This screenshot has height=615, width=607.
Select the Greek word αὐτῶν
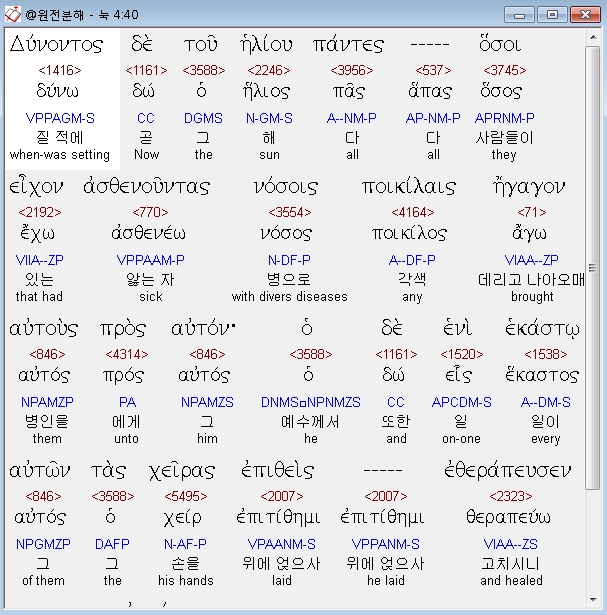click(40, 471)
